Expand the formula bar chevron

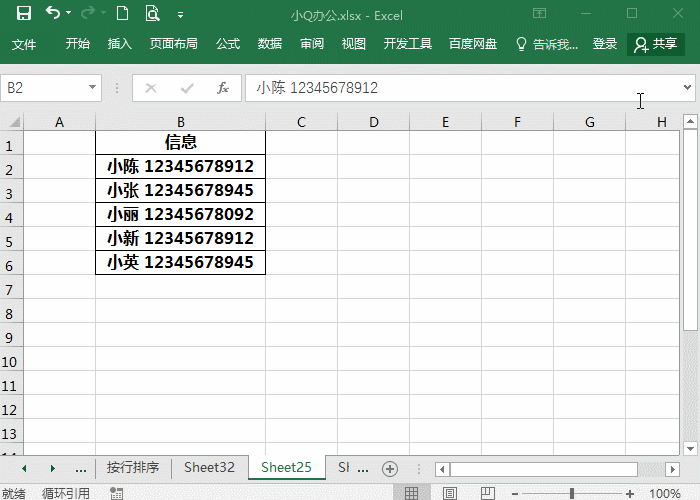click(688, 88)
